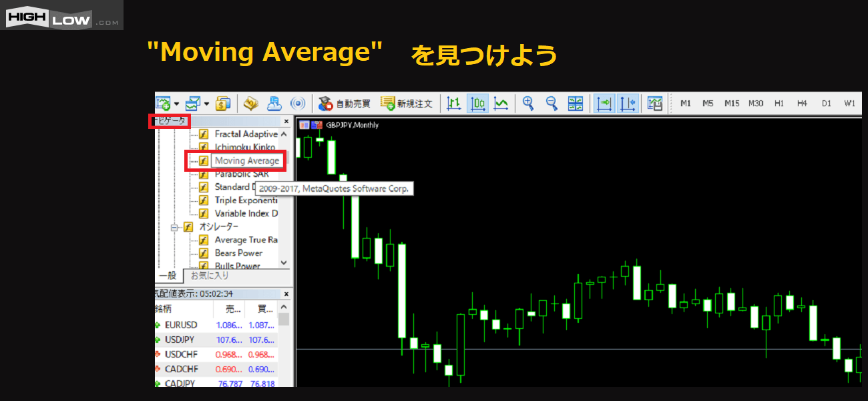Switch to the お気に入り tab
868x401 pixels.
click(209, 275)
